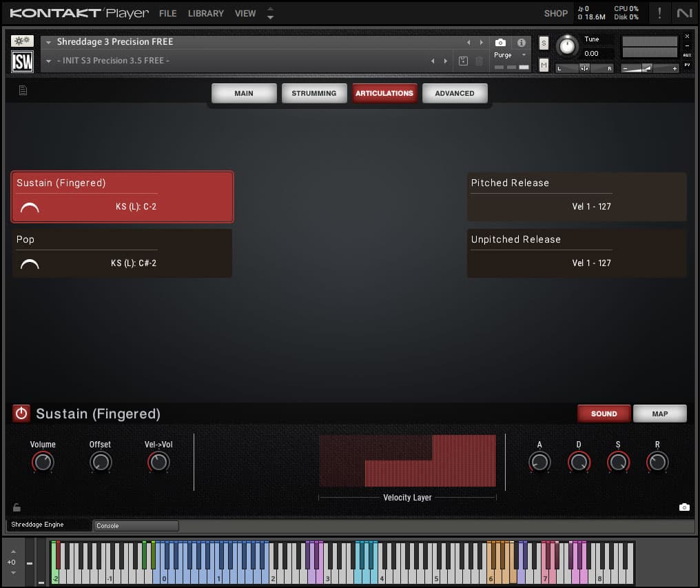Select the Unpitched Release articulation
The height and width of the screenshot is (588, 700).
(577, 254)
